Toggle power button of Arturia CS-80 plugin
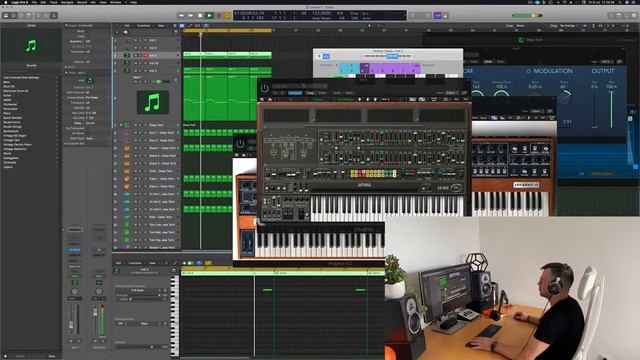The image size is (640, 360). [x=264, y=88]
